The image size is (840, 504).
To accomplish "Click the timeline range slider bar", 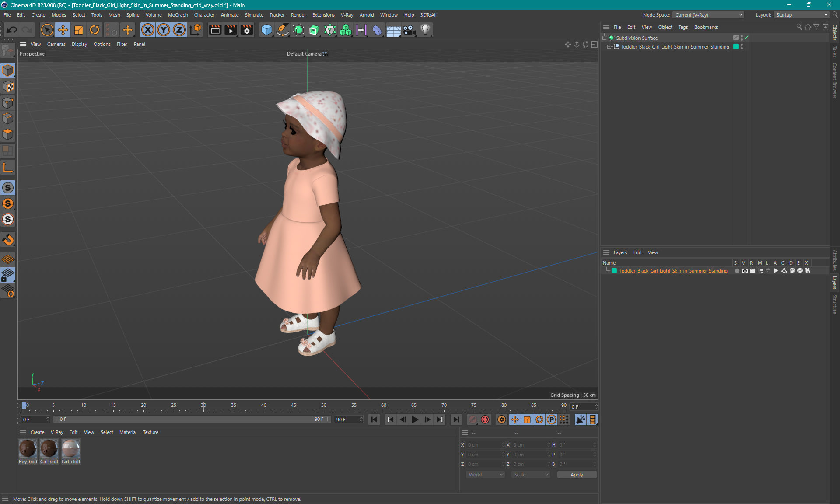I will 192,419.
